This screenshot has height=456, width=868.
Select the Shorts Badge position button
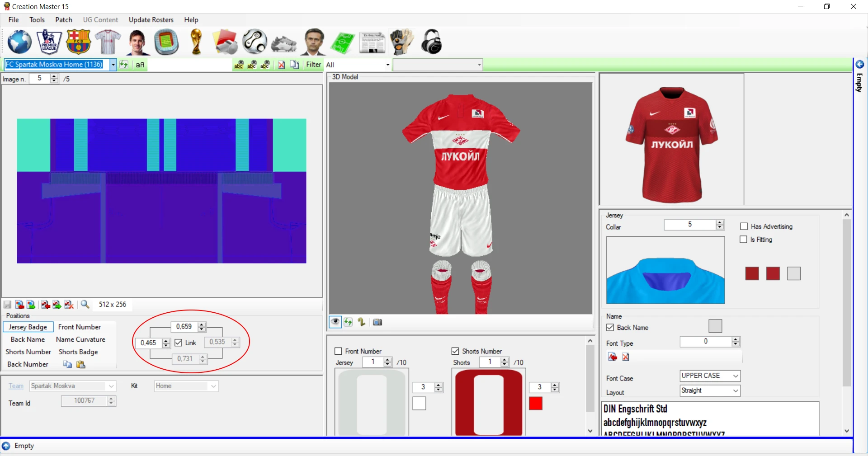pyautogui.click(x=78, y=352)
